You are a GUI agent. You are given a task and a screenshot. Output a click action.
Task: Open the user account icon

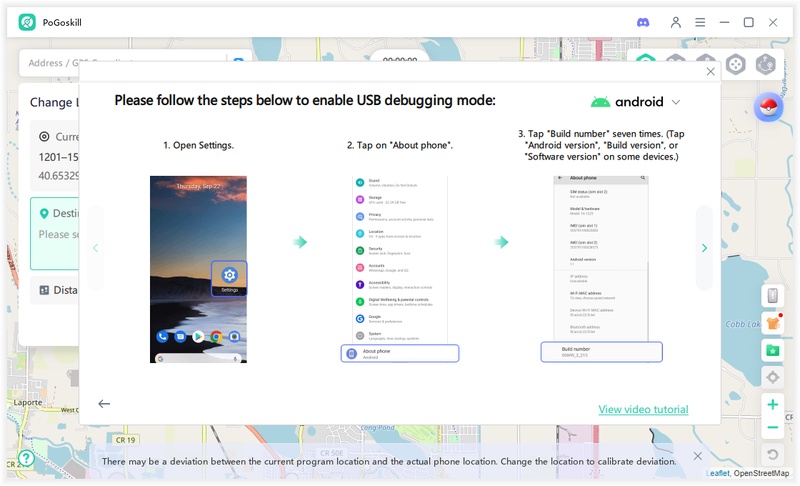tap(676, 22)
